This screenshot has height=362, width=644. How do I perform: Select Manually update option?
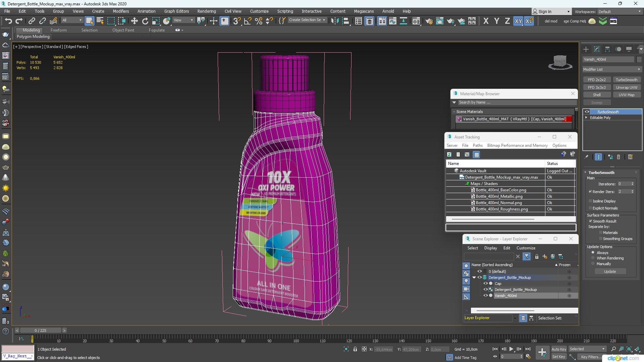[593, 264]
